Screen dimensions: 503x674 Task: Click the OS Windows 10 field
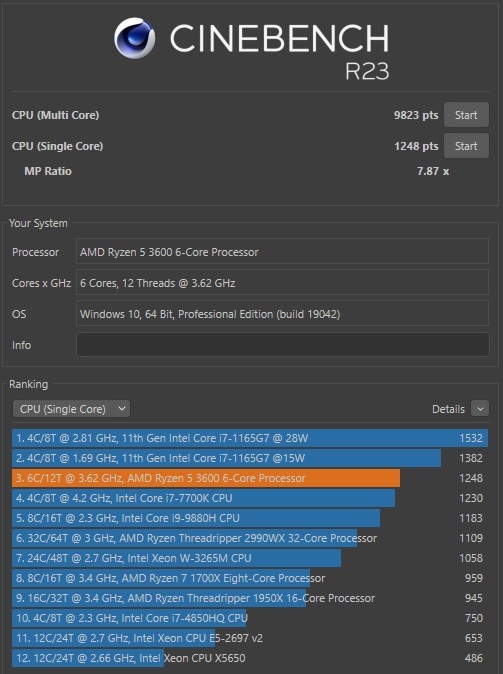tap(282, 313)
